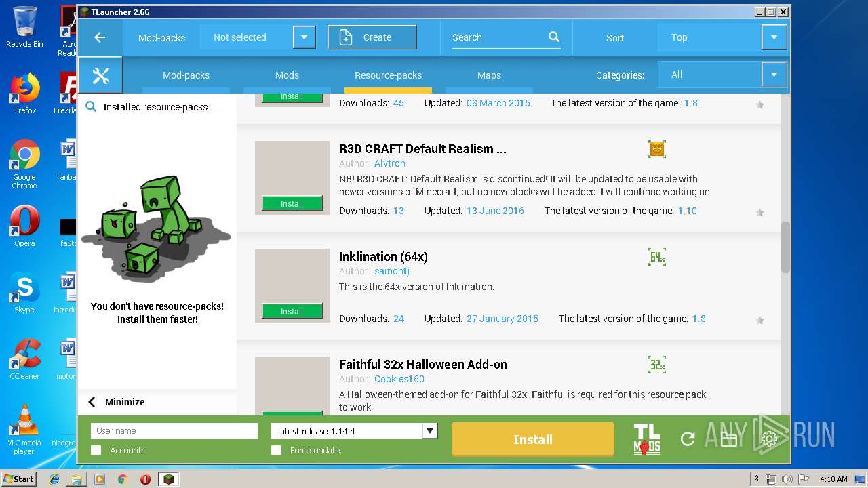The height and width of the screenshot is (488, 868).
Task: Open launcher settings gear icon
Action: [x=769, y=439]
